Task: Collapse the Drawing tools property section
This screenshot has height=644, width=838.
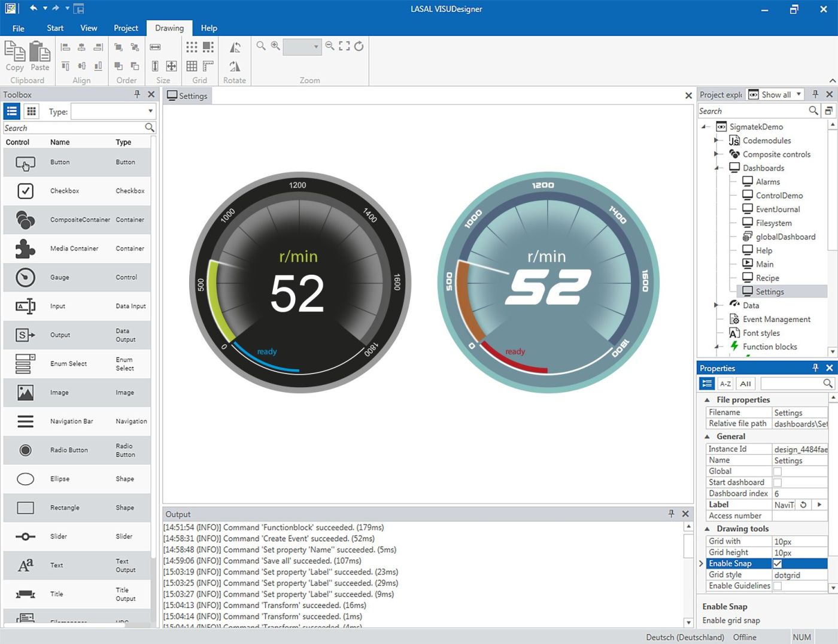Action: 707,529
